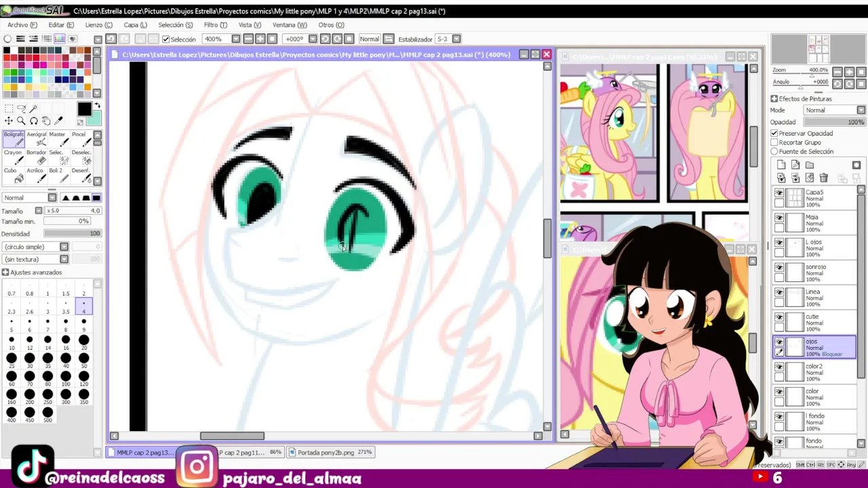Viewport: 868px width, 488px height.
Task: Select the Crayon tool
Action: [x=14, y=157]
